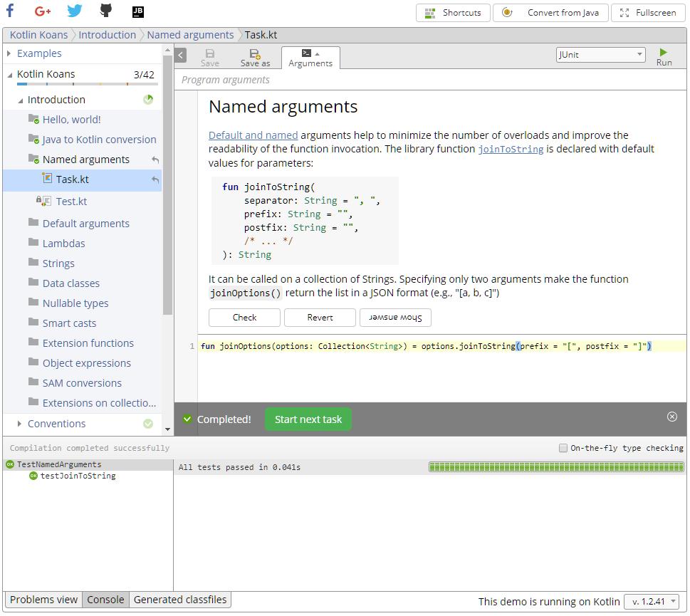The image size is (690, 616).
Task: Collapse the Kotlin Koans tree section
Action: pos(10,75)
